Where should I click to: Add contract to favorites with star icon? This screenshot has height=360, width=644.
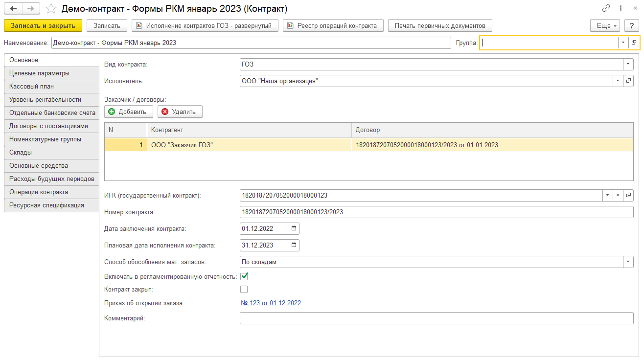tap(50, 9)
